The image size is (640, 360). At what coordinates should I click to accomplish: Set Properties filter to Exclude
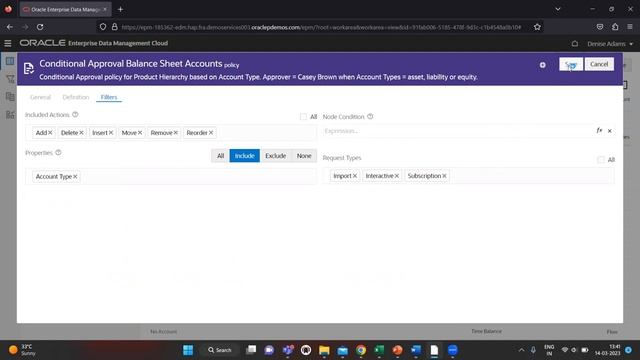[x=276, y=156]
